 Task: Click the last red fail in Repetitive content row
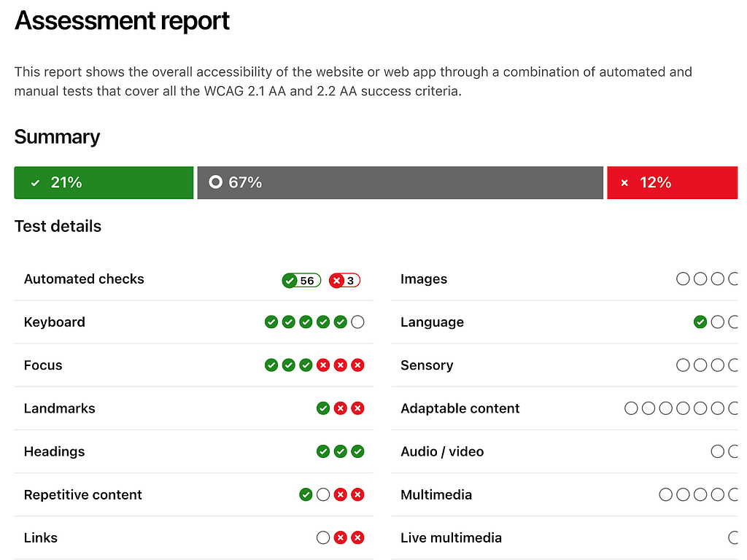(357, 495)
